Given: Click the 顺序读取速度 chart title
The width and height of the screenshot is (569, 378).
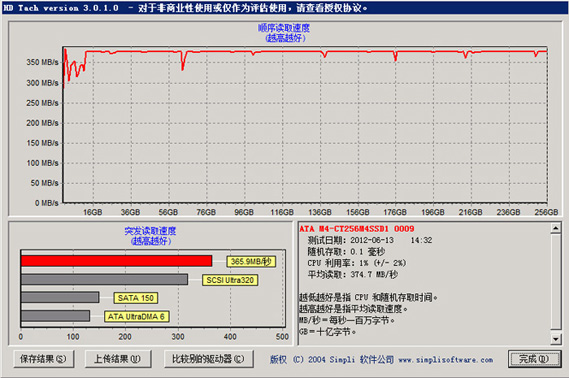Looking at the screenshot, I should point(284,28).
